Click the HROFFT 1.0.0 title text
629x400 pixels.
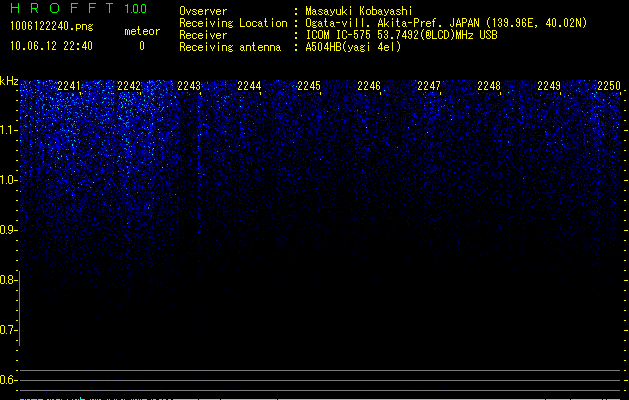tap(78, 8)
